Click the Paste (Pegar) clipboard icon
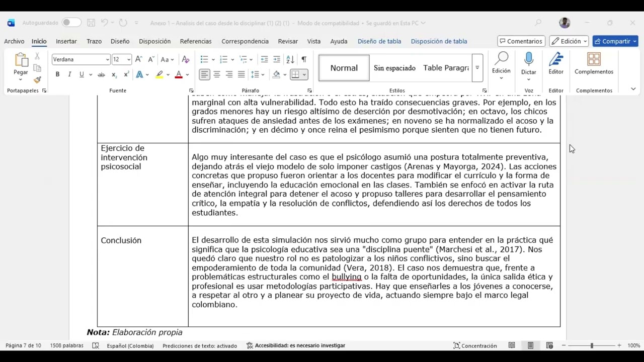Viewport: 644px width, 362px height. [21, 60]
